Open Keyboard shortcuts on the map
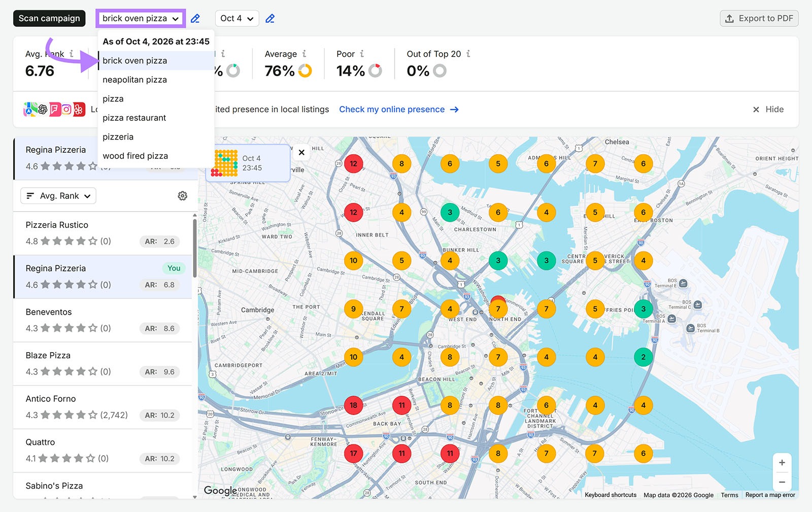Screen dimensions: 812x512 (611, 495)
